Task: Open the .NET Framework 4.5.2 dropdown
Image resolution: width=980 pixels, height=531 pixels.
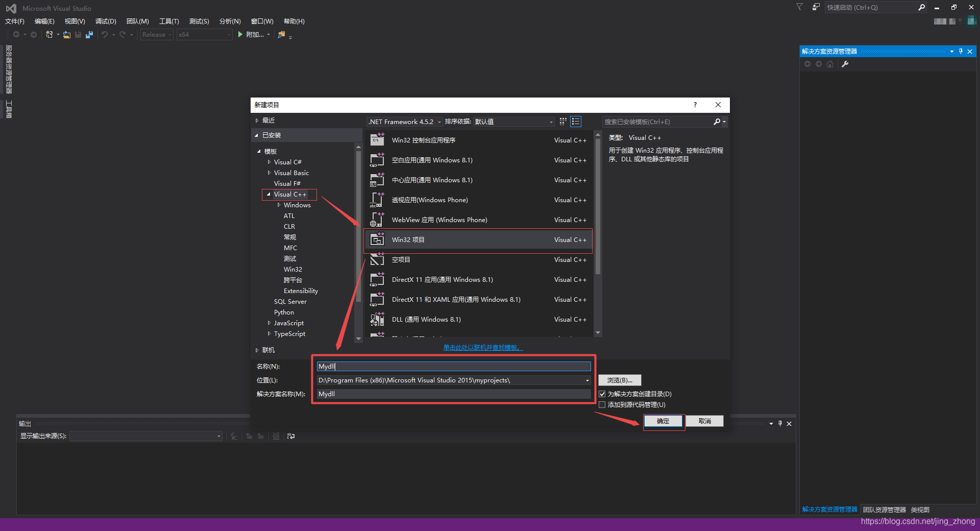Action: (404, 122)
